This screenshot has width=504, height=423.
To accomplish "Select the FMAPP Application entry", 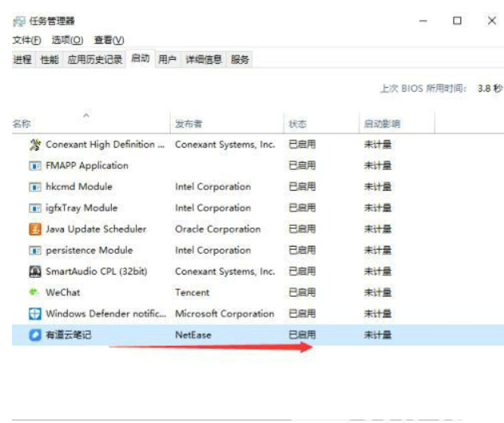I will [87, 166].
